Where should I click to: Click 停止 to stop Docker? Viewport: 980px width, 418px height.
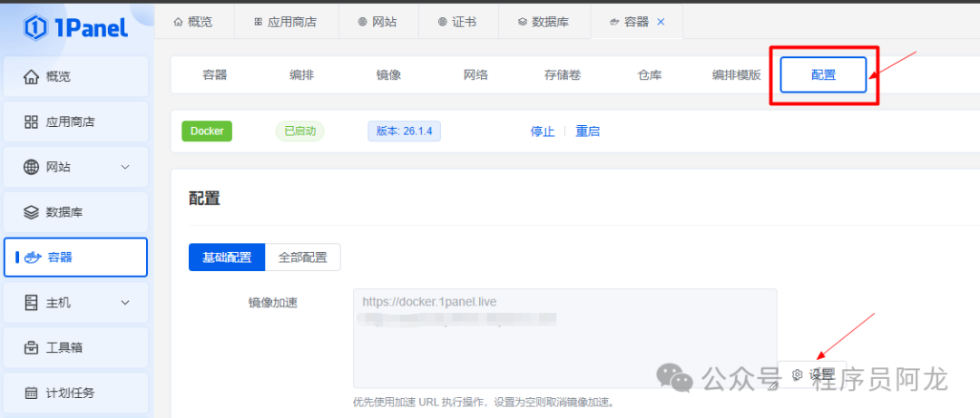pos(543,131)
